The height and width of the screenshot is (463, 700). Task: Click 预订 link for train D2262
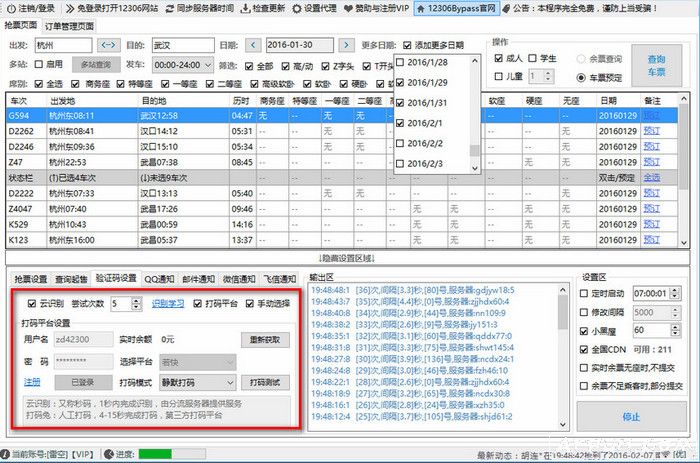[x=651, y=131]
